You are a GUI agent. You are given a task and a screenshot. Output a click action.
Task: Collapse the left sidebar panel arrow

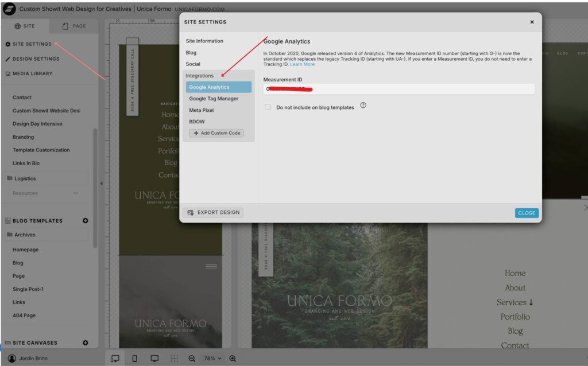coord(102,184)
